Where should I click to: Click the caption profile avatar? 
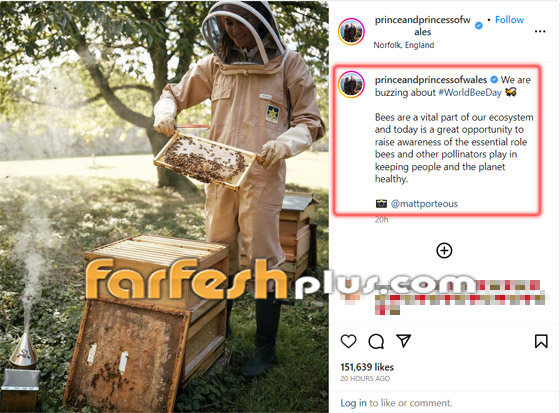pos(351,84)
